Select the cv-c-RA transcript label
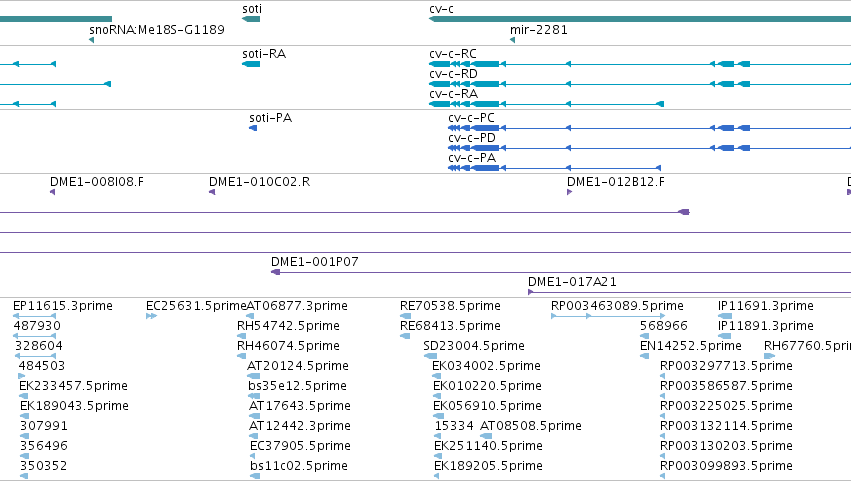This screenshot has width=851, height=481. [x=453, y=94]
